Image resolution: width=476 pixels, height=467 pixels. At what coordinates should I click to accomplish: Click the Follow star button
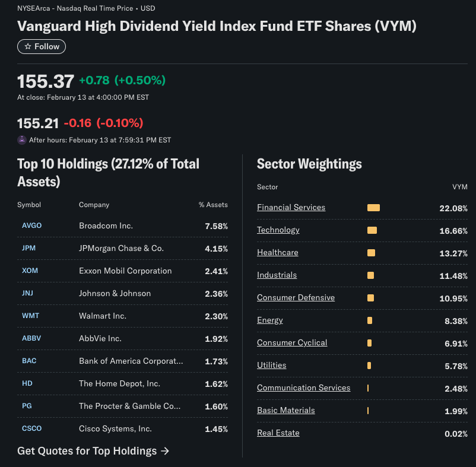tap(42, 46)
